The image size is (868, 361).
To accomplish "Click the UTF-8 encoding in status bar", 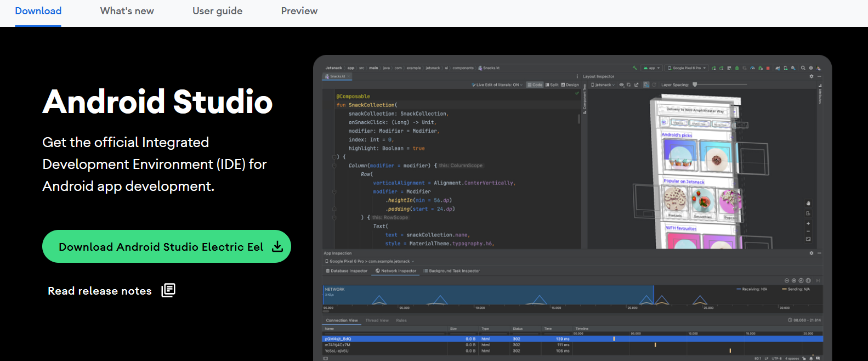I will pyautogui.click(x=776, y=358).
